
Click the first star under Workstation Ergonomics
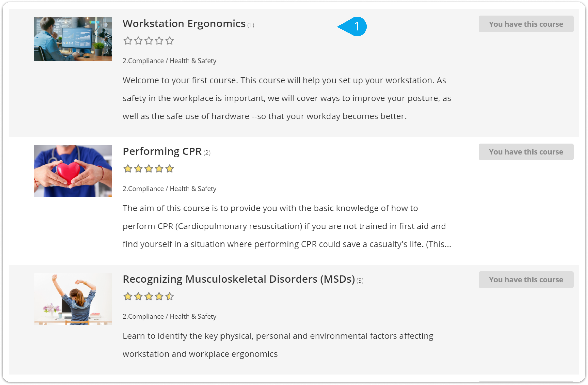click(x=128, y=41)
